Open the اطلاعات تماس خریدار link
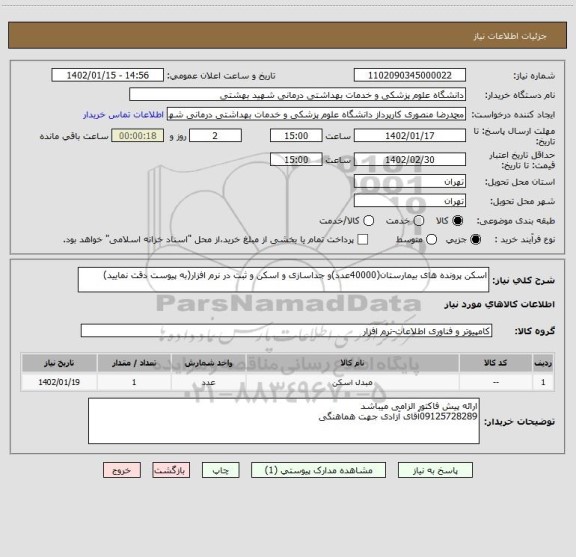This screenshot has height=557, width=576. click(x=123, y=115)
